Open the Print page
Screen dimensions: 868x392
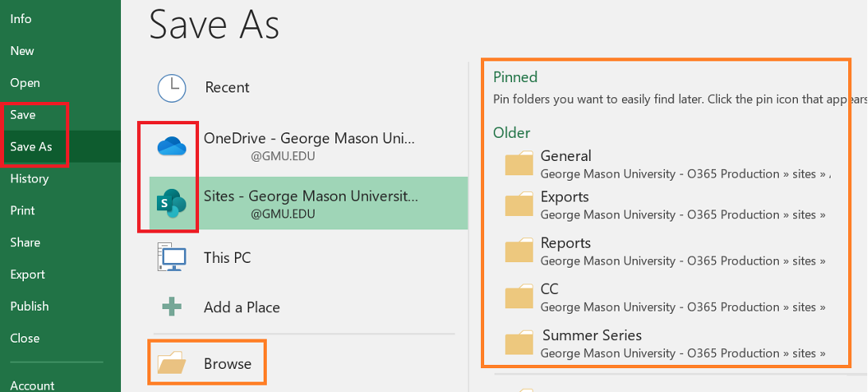(x=22, y=210)
